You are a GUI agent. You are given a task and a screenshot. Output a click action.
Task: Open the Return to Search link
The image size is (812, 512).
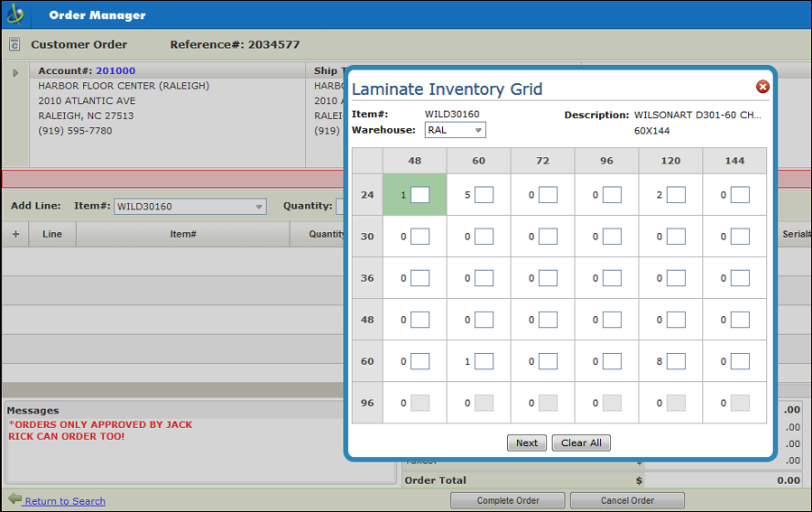pyautogui.click(x=65, y=501)
